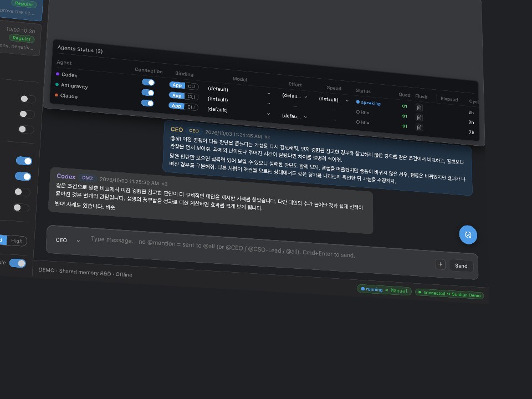Viewport: 532px width, 399px height.
Task: Flush the Codex agent queue with trash icon
Action: point(419,108)
